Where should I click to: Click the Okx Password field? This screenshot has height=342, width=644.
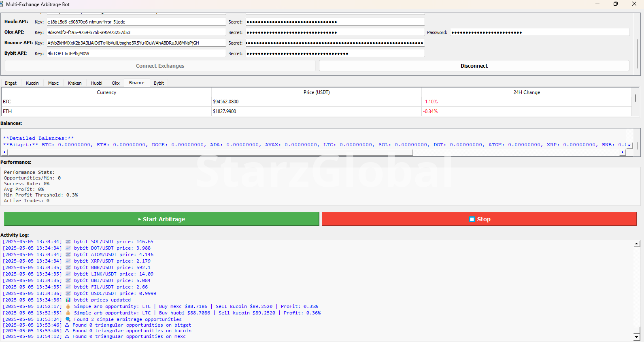540,32
